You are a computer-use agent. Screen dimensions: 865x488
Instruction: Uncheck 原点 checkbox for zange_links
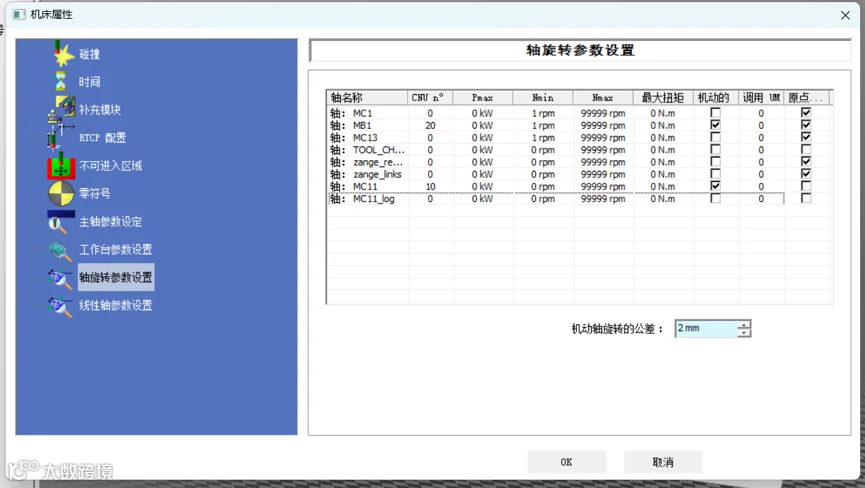click(806, 174)
